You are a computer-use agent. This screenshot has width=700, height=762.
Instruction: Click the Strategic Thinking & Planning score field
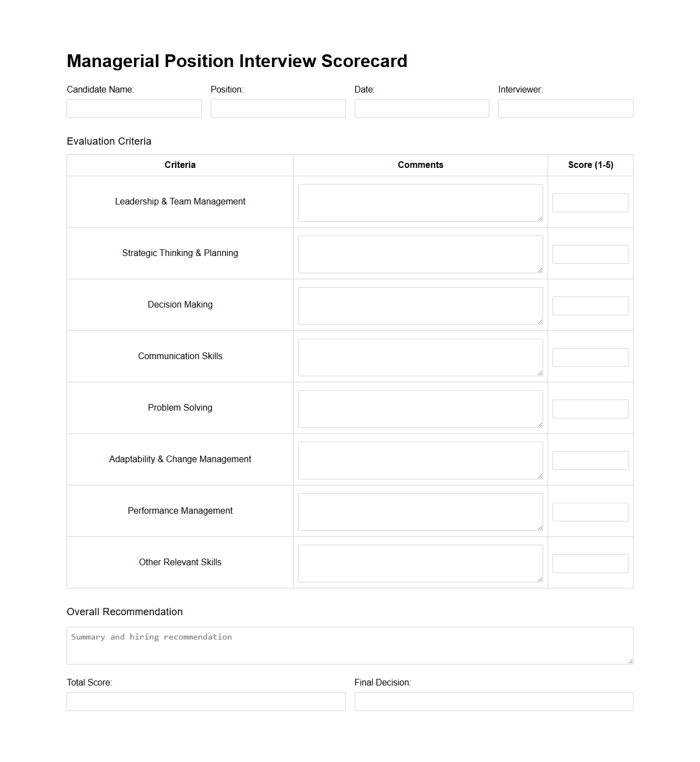590,254
